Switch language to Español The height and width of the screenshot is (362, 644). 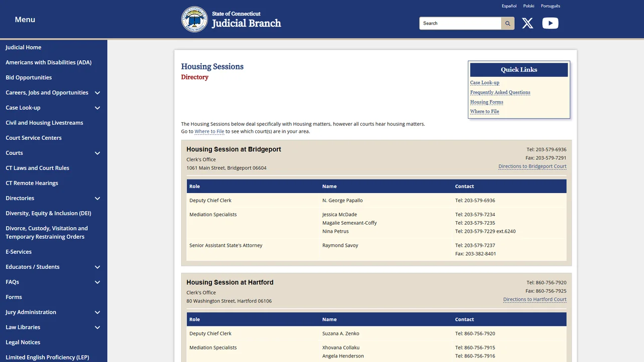(x=509, y=6)
